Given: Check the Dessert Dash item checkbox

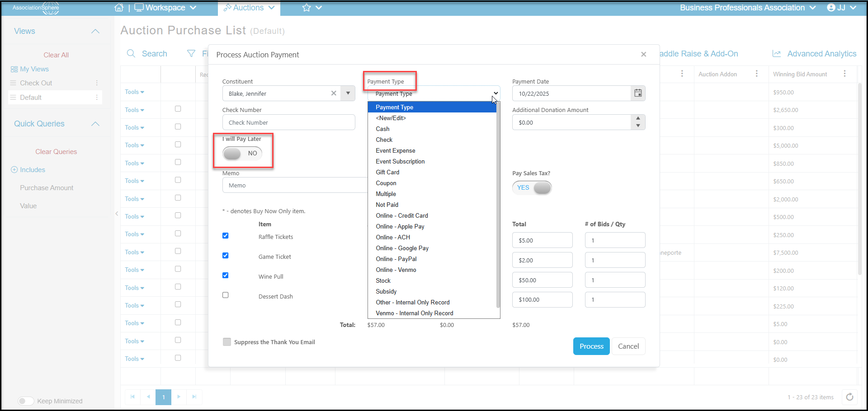Looking at the screenshot, I should click(226, 295).
